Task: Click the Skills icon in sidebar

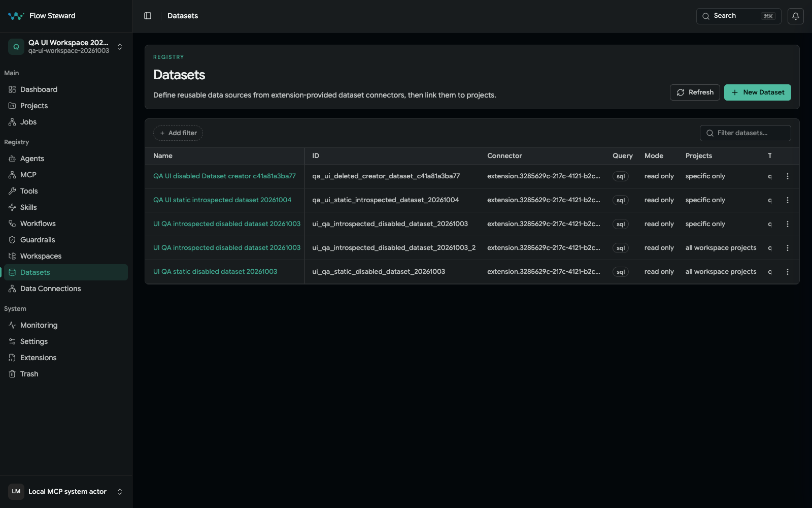Action: point(12,207)
